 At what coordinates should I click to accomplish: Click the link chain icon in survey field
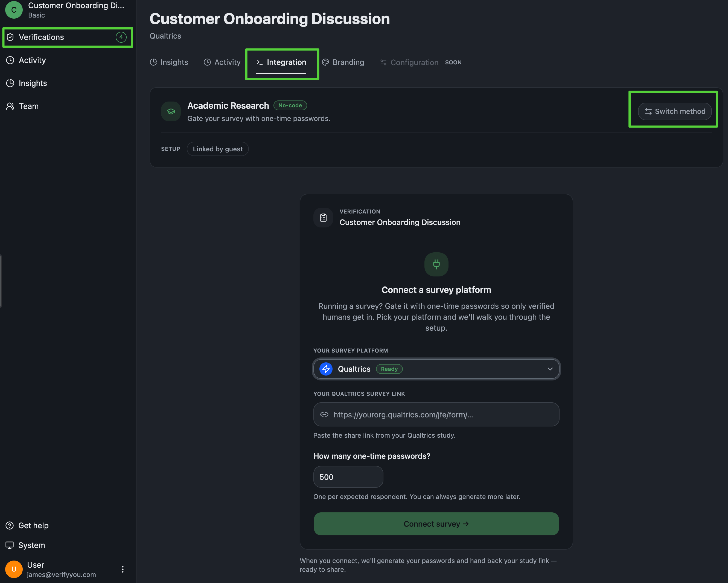pyautogui.click(x=324, y=415)
